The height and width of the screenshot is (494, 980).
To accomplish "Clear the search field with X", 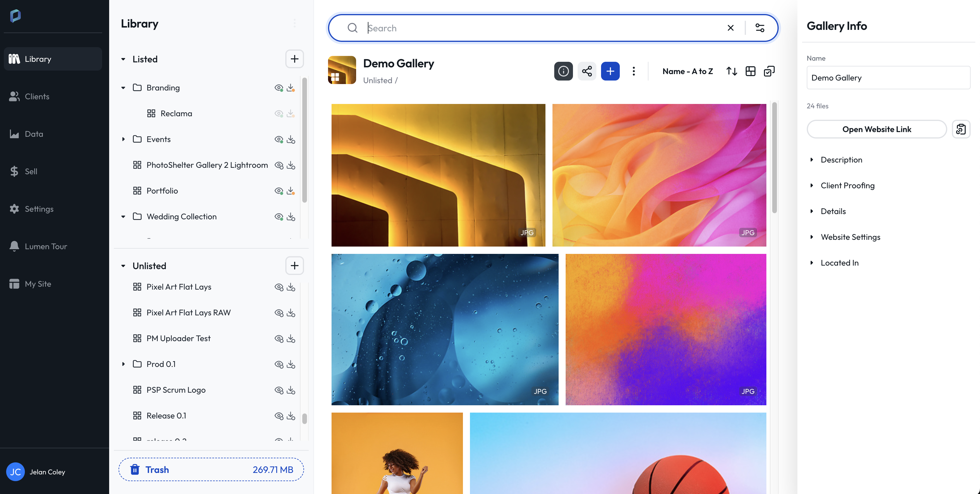I will 730,28.
